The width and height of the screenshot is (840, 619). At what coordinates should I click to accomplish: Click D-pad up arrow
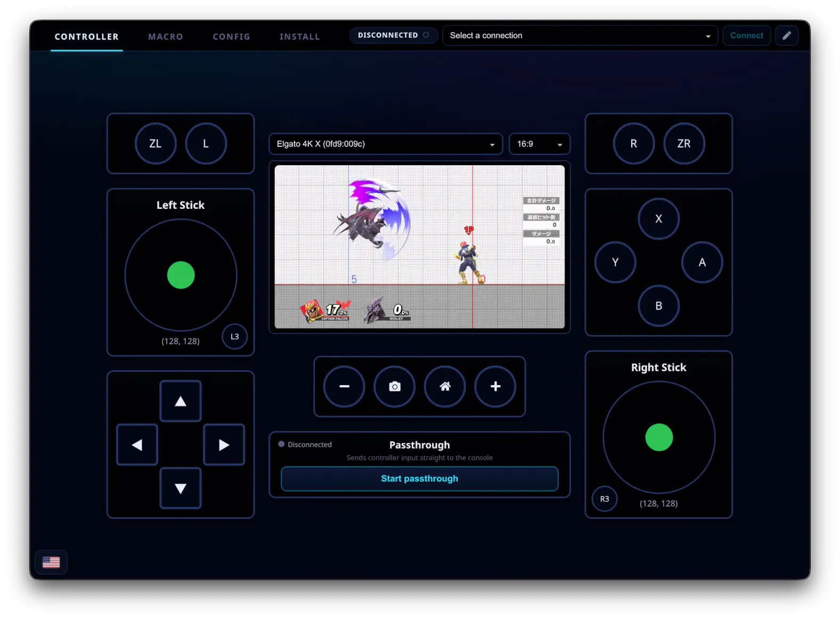tap(181, 401)
